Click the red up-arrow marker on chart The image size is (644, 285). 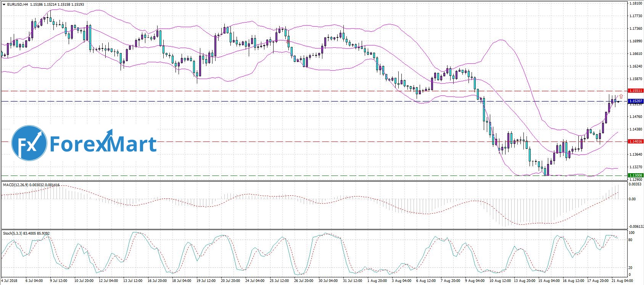click(621, 97)
